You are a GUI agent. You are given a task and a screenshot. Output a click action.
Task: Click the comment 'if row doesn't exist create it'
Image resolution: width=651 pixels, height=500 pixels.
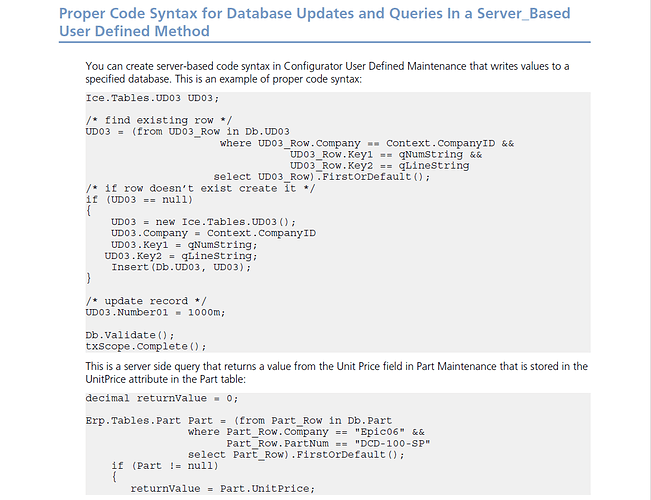click(200, 189)
